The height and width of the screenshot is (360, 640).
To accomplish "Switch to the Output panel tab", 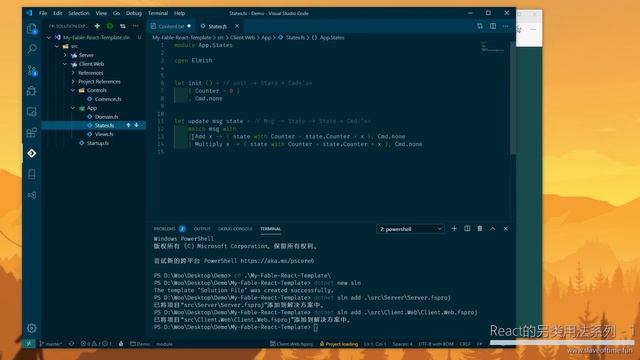I will pos(202,229).
